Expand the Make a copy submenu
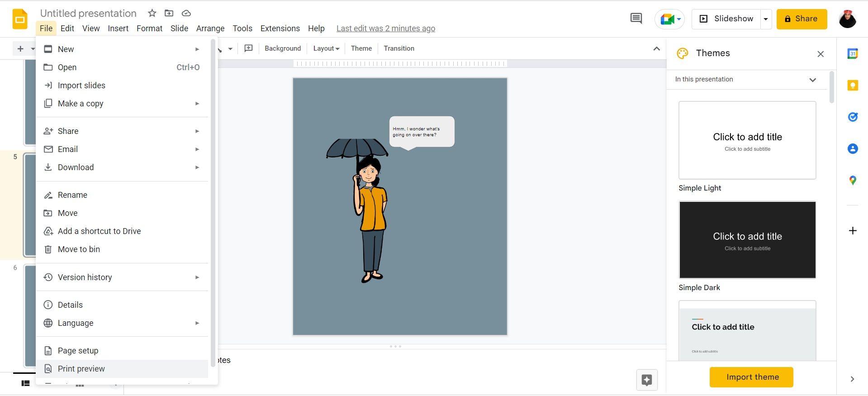This screenshot has height=396, width=868. click(197, 104)
